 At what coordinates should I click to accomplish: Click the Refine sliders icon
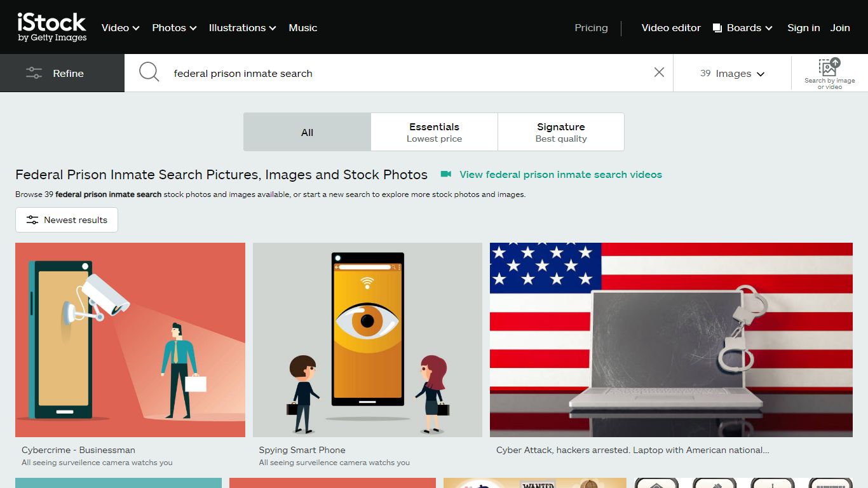click(34, 73)
